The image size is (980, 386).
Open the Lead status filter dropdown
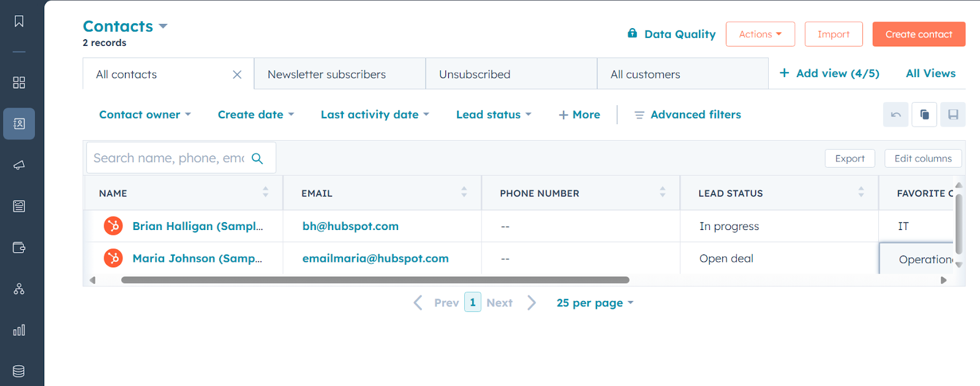pyautogui.click(x=494, y=114)
